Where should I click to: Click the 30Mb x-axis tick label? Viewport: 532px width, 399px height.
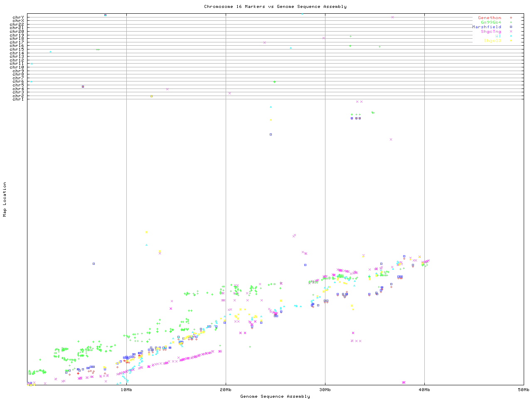[325, 390]
